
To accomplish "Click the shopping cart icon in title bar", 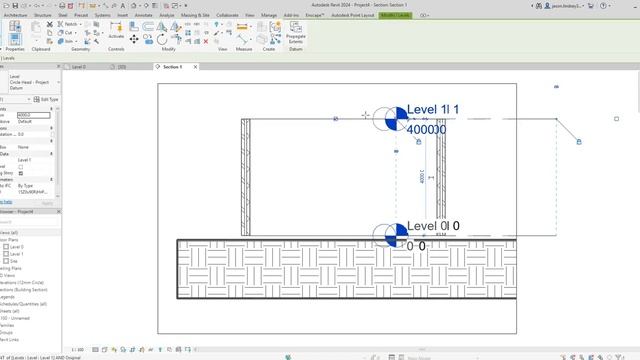I will [591, 6].
